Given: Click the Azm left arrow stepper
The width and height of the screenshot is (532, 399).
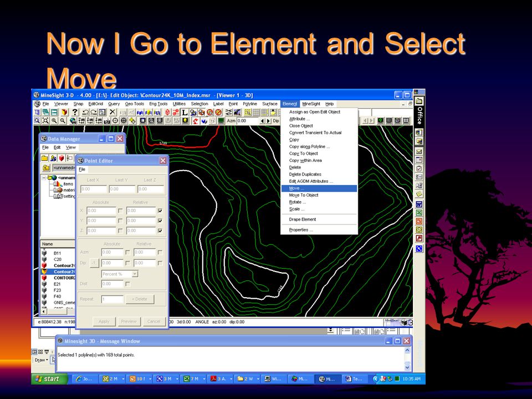Looking at the screenshot, I should [262, 121].
